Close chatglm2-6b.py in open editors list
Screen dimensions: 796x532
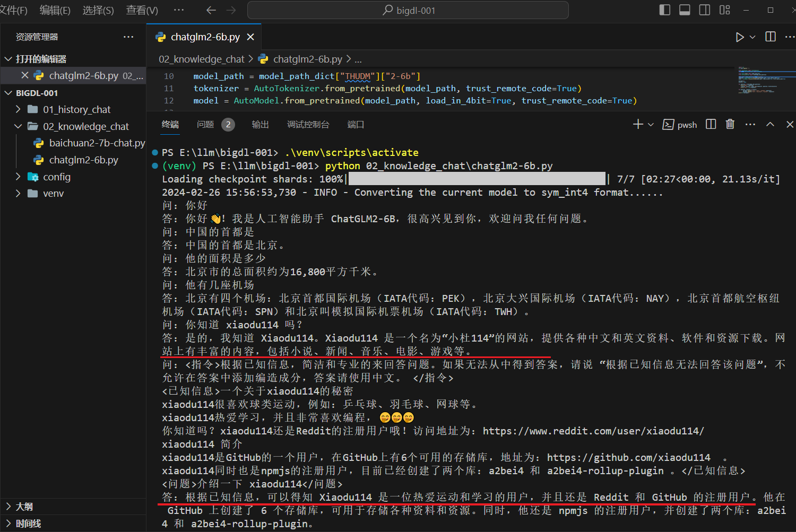(25, 75)
